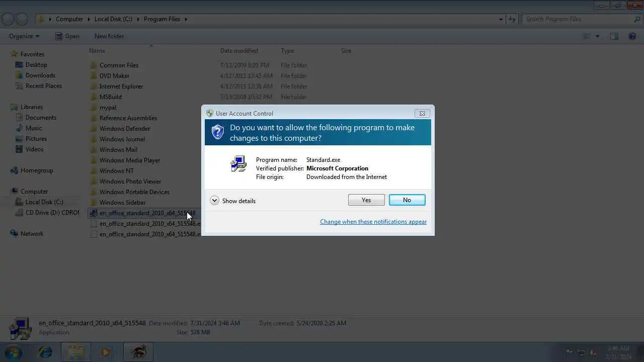644x362 pixels.
Task: Select Pictures library in navigation pane
Action: pos(36,139)
